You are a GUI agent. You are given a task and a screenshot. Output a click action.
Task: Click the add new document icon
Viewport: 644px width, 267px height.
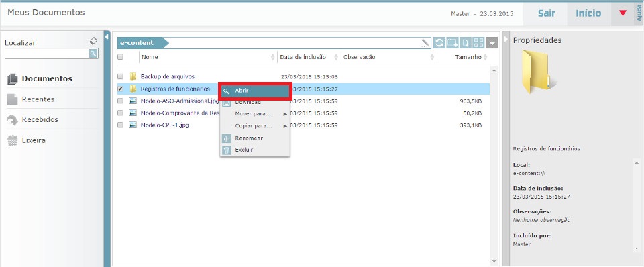(x=466, y=42)
